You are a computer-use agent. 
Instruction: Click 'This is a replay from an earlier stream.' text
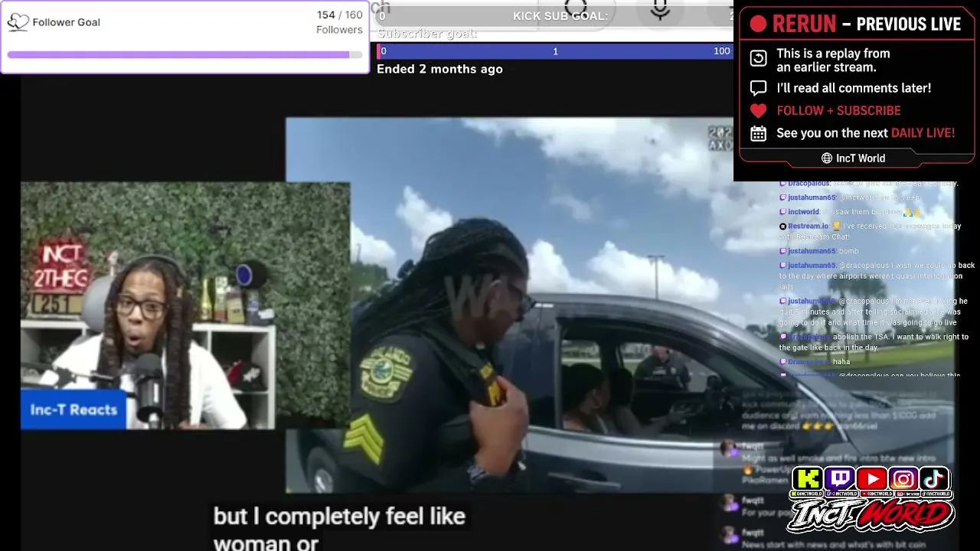click(x=833, y=60)
